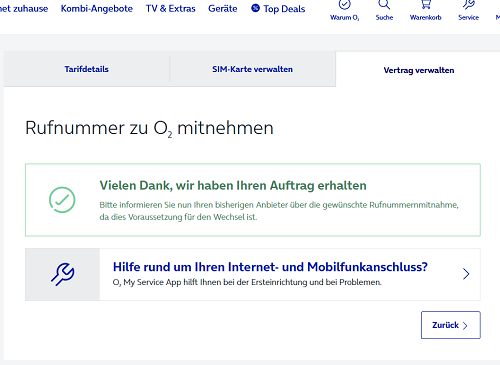The width and height of the screenshot is (500, 365).
Task: Open the Service wrench icon in header
Action: click(x=468, y=4)
